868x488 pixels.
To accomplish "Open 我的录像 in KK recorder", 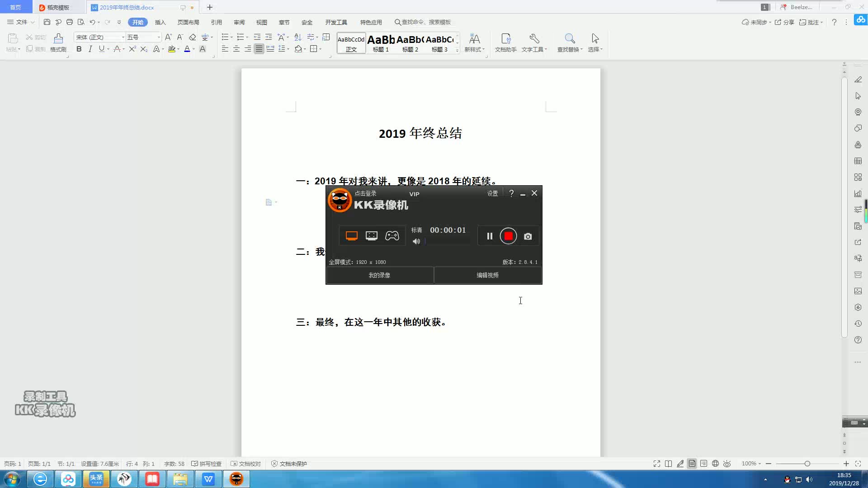I will (x=379, y=275).
